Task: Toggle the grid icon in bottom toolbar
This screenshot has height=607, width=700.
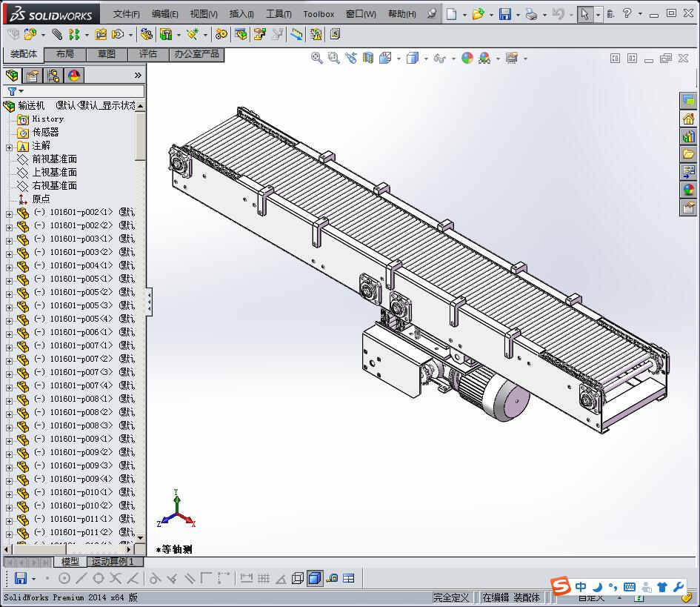Action: tap(264, 578)
